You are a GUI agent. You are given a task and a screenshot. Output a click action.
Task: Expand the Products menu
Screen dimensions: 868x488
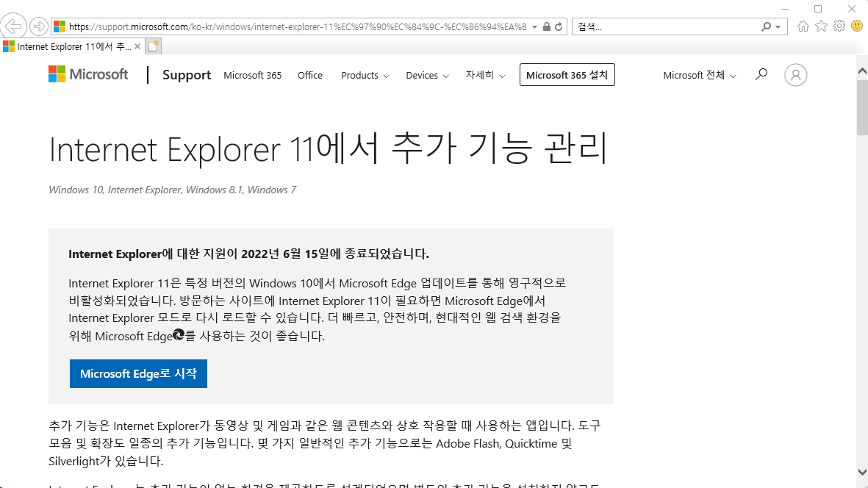point(365,75)
